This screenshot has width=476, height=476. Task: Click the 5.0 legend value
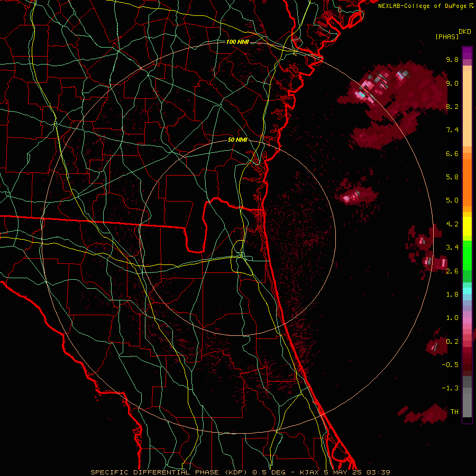click(452, 200)
